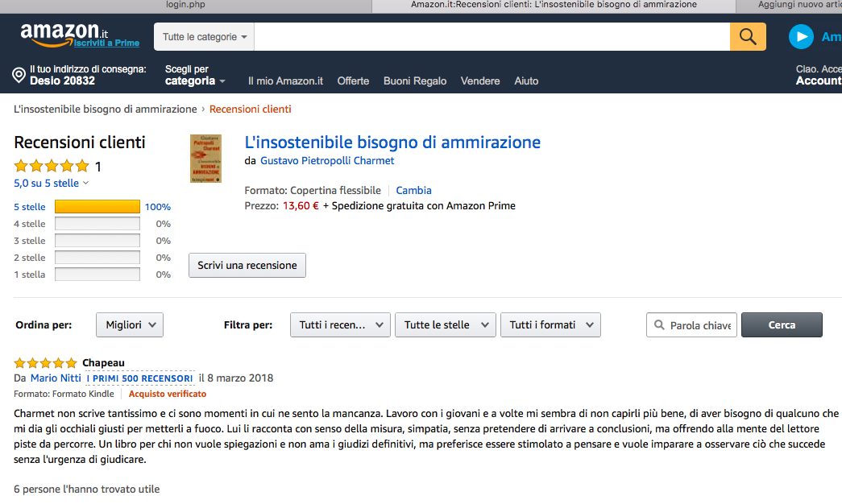Click the magnifier icon in Parola chiave field
Image resolution: width=842 pixels, height=504 pixels.
tap(659, 324)
